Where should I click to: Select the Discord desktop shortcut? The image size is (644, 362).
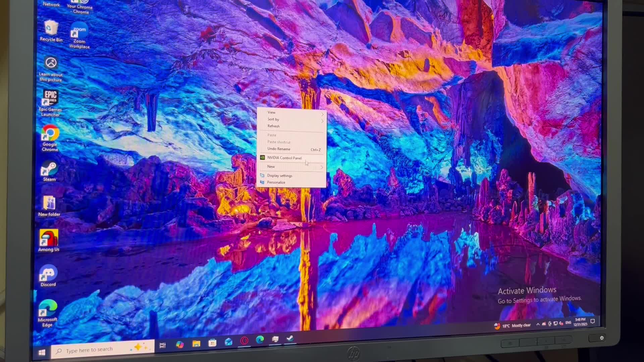coord(48,276)
